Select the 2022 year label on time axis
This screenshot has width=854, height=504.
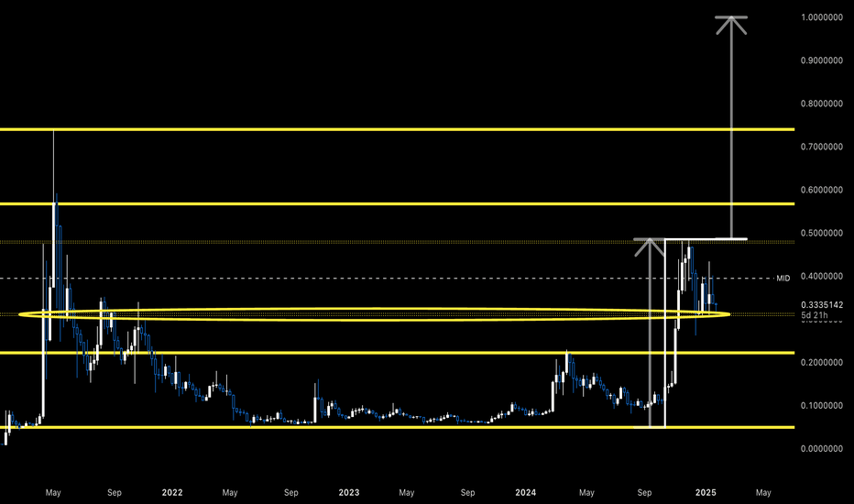pos(172,493)
